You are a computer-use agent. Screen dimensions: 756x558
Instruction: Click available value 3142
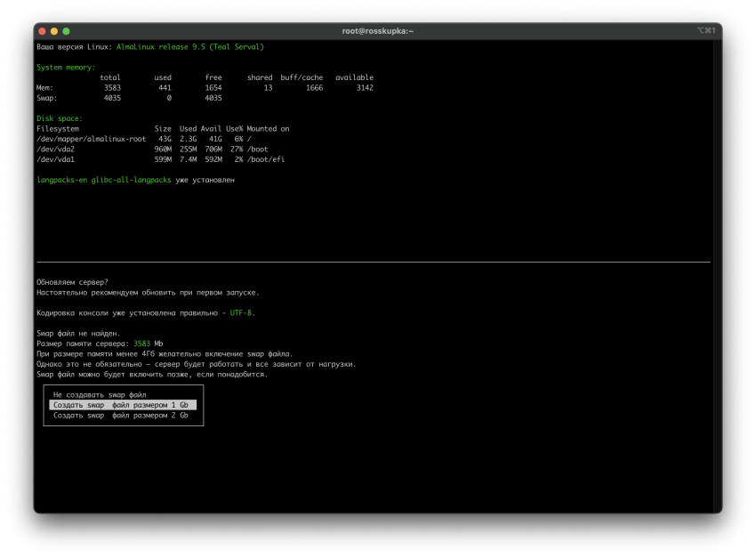[365, 88]
